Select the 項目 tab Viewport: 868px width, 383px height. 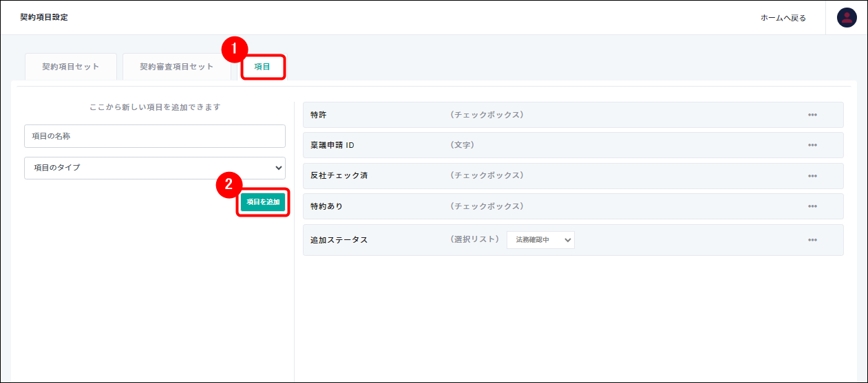[x=262, y=67]
